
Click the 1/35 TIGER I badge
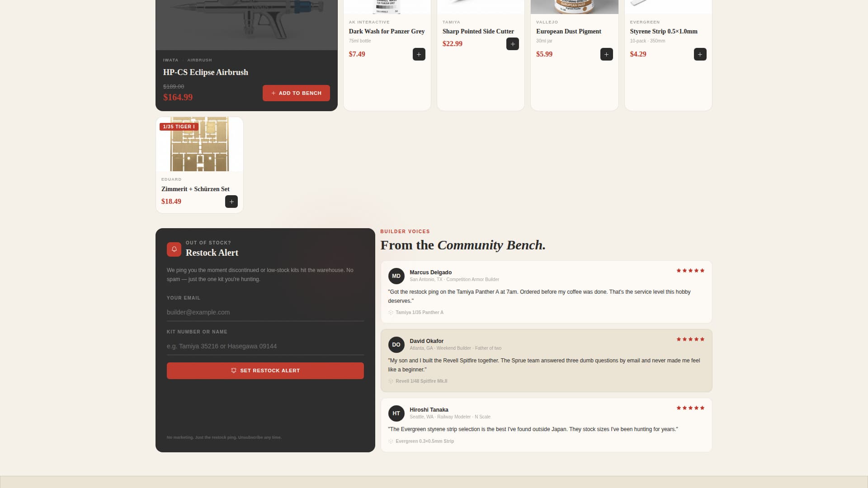tap(179, 127)
